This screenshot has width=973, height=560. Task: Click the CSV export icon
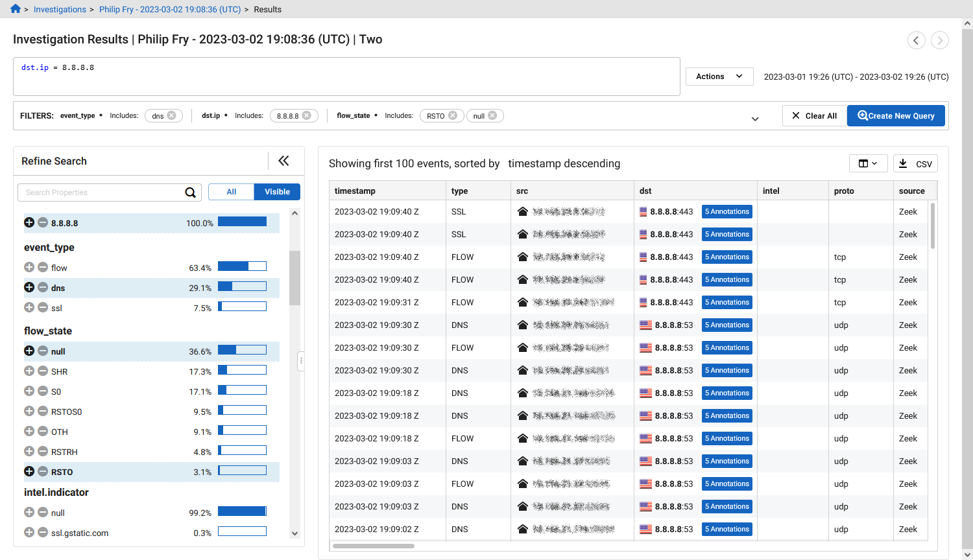point(903,163)
